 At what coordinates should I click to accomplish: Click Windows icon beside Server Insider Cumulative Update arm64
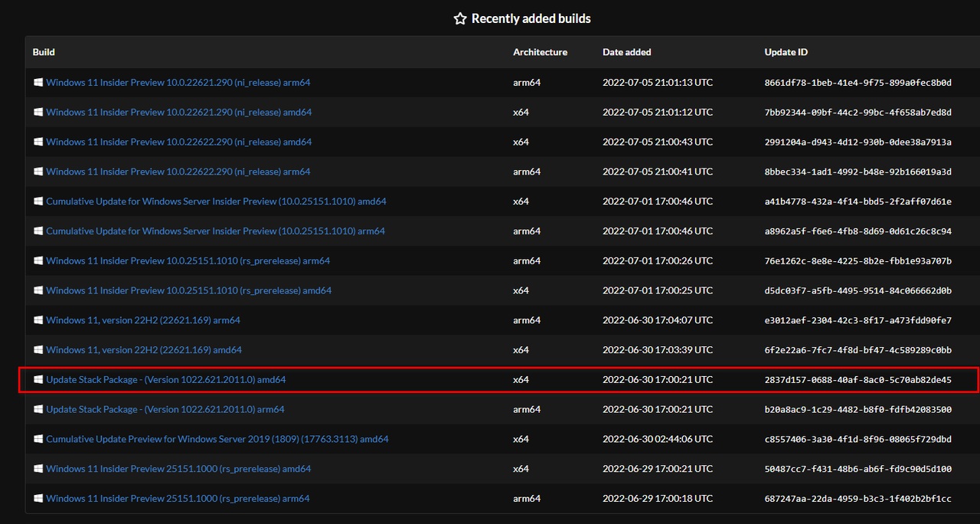tap(38, 231)
